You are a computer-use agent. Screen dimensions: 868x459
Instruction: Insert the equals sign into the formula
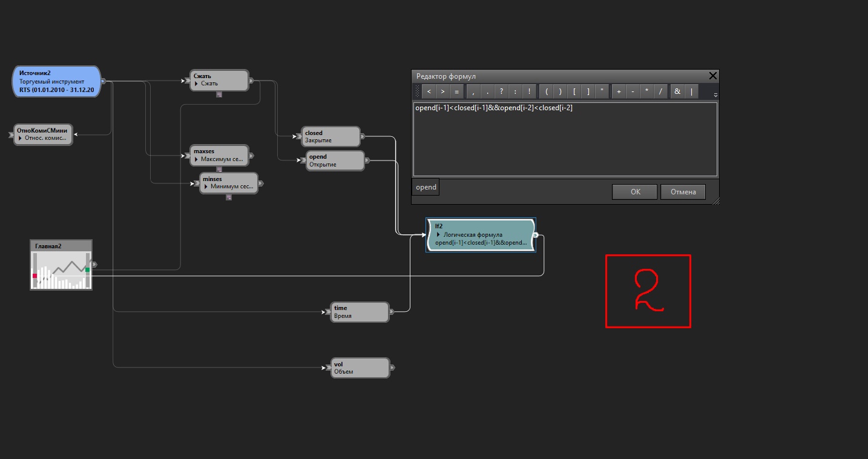(x=456, y=91)
